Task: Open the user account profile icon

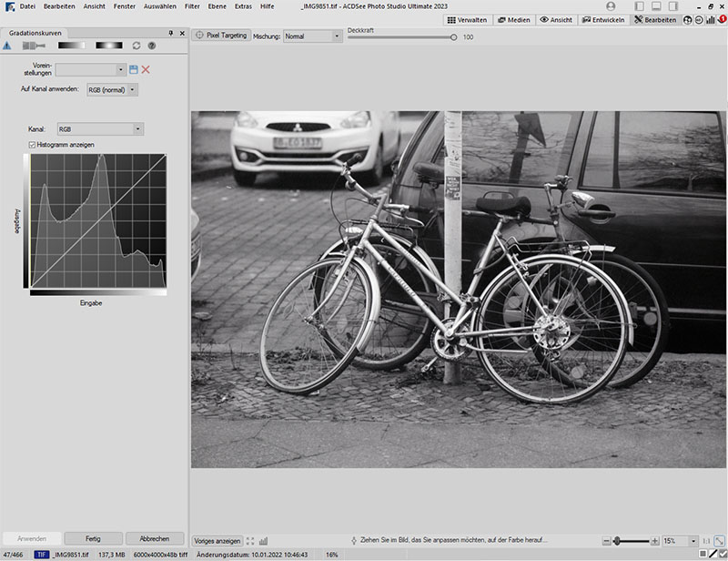Action: click(611, 6)
